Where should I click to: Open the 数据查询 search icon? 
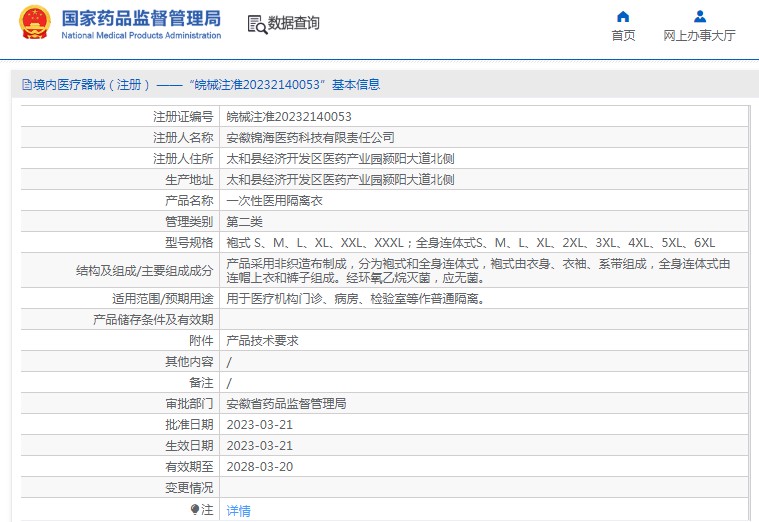pos(257,24)
